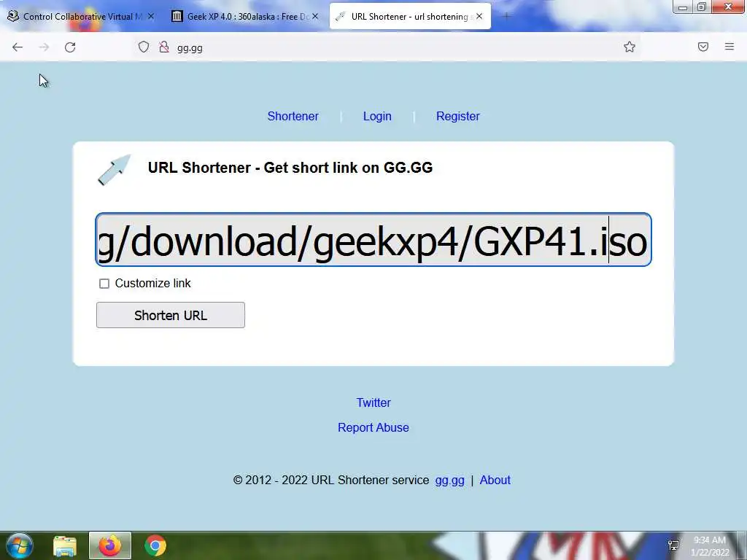The width and height of the screenshot is (747, 560).
Task: Open the tracking protection shield icon
Action: [144, 47]
